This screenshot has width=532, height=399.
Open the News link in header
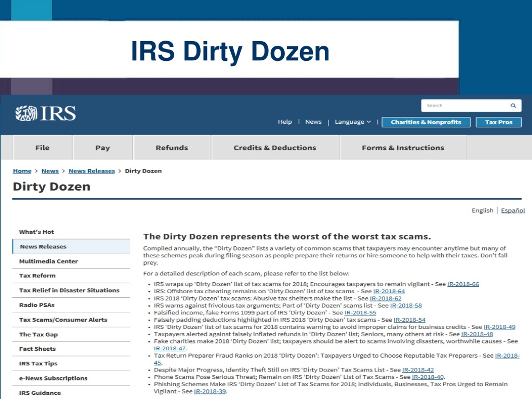[313, 122]
